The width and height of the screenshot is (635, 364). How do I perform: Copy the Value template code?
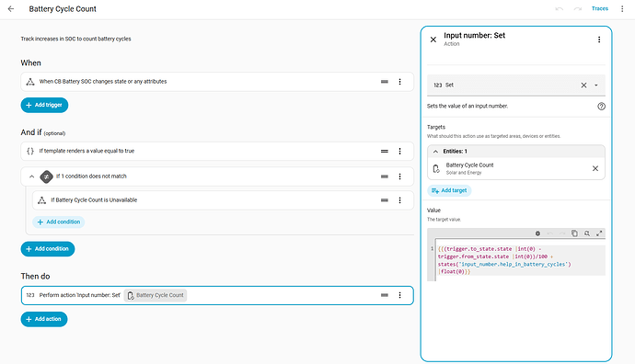tap(574, 233)
